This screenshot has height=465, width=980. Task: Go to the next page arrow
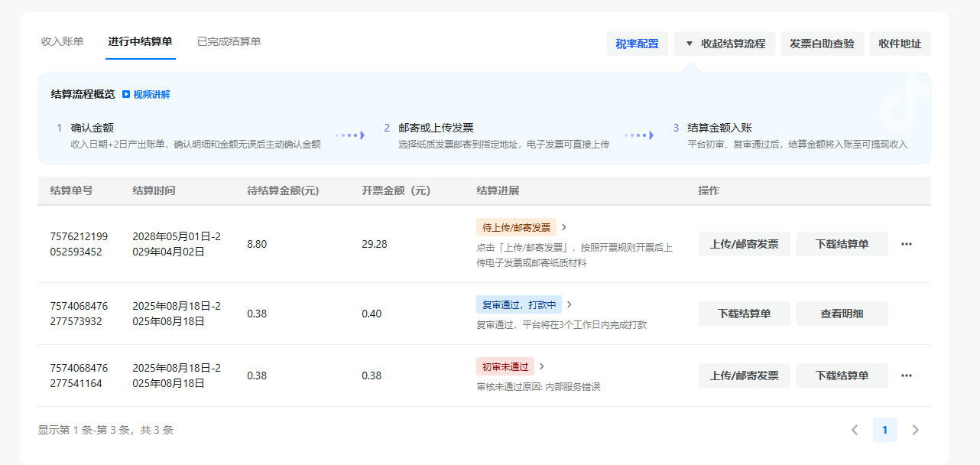click(x=915, y=430)
